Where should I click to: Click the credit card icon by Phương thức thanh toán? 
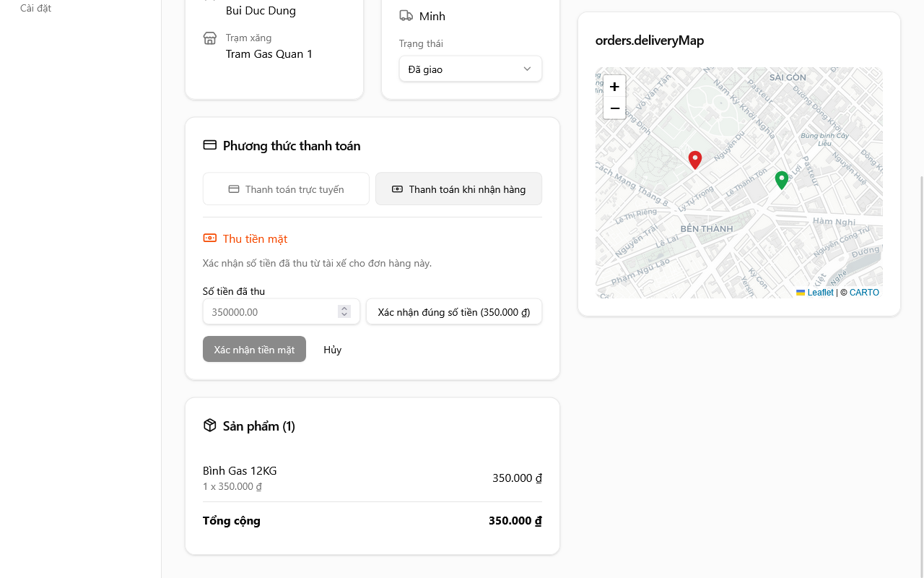pos(210,145)
